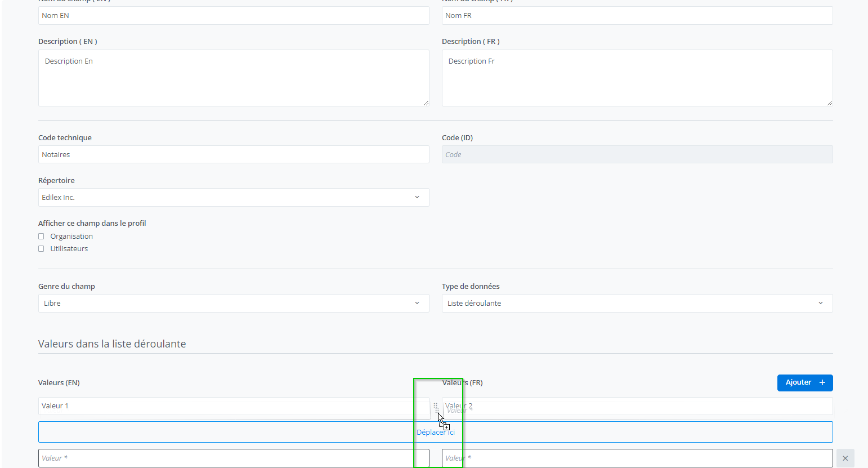Open the Genre du champ dropdown
868x468 pixels.
[233, 303]
